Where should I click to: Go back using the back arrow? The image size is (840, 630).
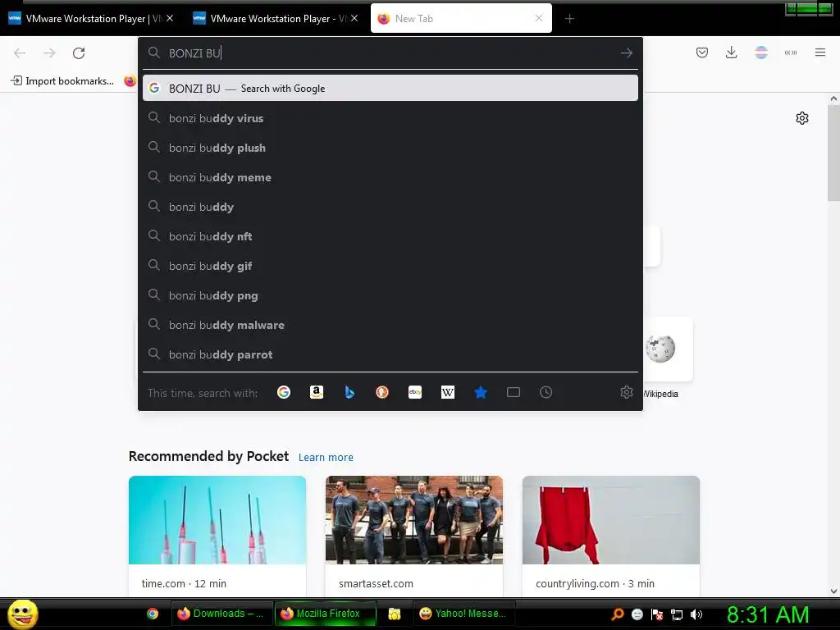[x=20, y=53]
